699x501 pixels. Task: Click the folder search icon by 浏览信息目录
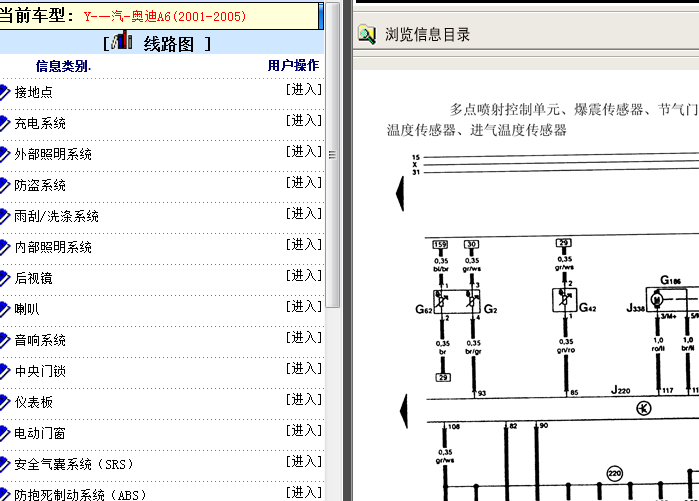coord(367,34)
